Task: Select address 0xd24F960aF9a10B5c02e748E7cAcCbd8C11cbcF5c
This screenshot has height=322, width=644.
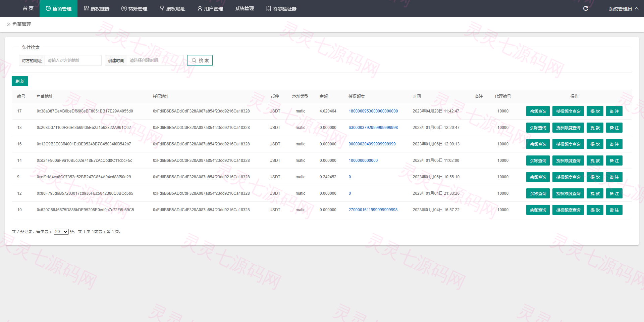Action: click(85, 160)
